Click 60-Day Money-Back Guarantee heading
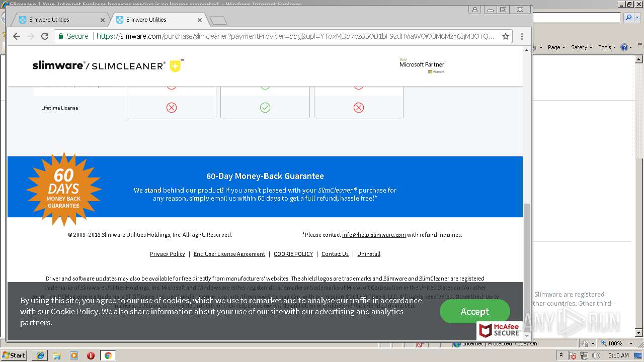This screenshot has height=362, width=644. tap(265, 176)
